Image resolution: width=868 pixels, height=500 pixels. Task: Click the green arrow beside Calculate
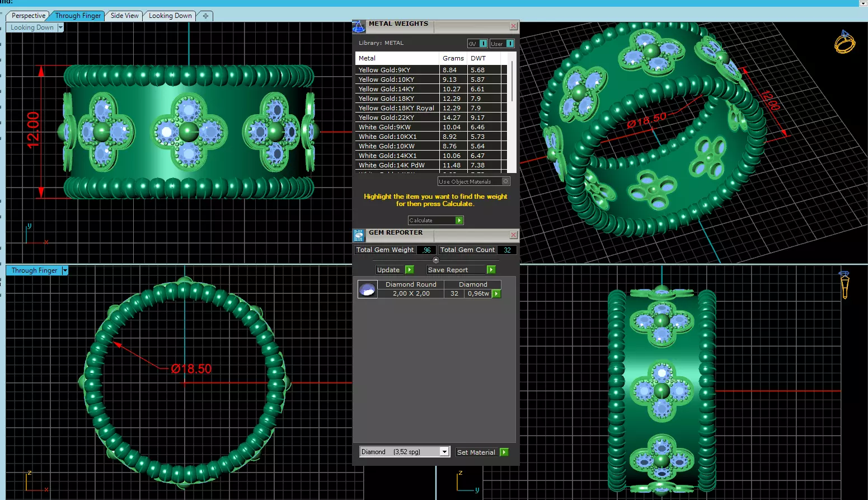tap(459, 221)
